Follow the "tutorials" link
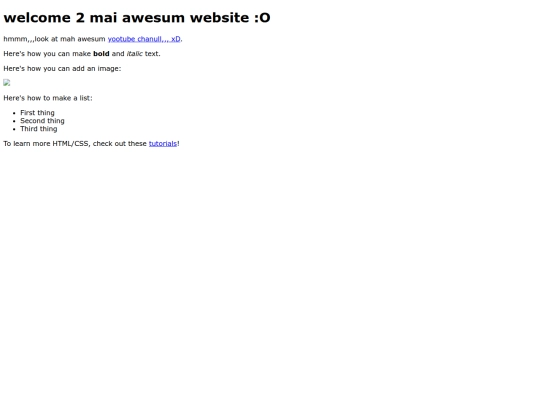 pyautogui.click(x=163, y=144)
